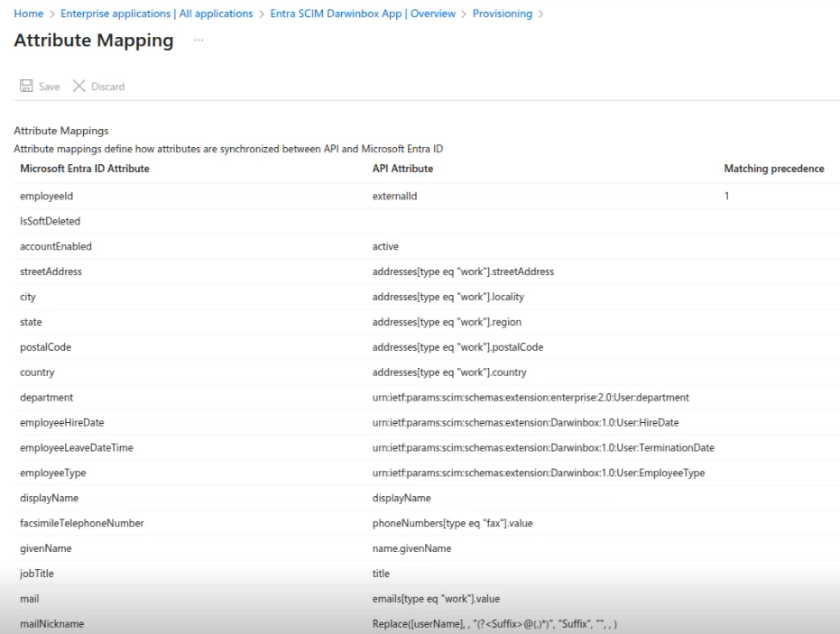Image resolution: width=840 pixels, height=634 pixels.
Task: Click the externalId API attribute
Action: pos(395,196)
